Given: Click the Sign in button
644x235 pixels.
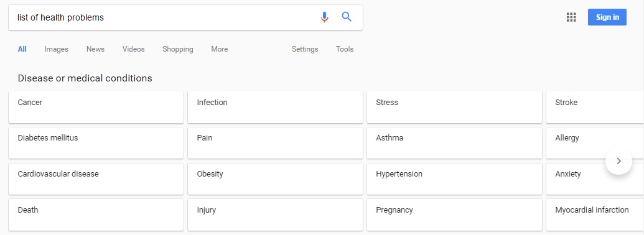Looking at the screenshot, I should click(607, 17).
